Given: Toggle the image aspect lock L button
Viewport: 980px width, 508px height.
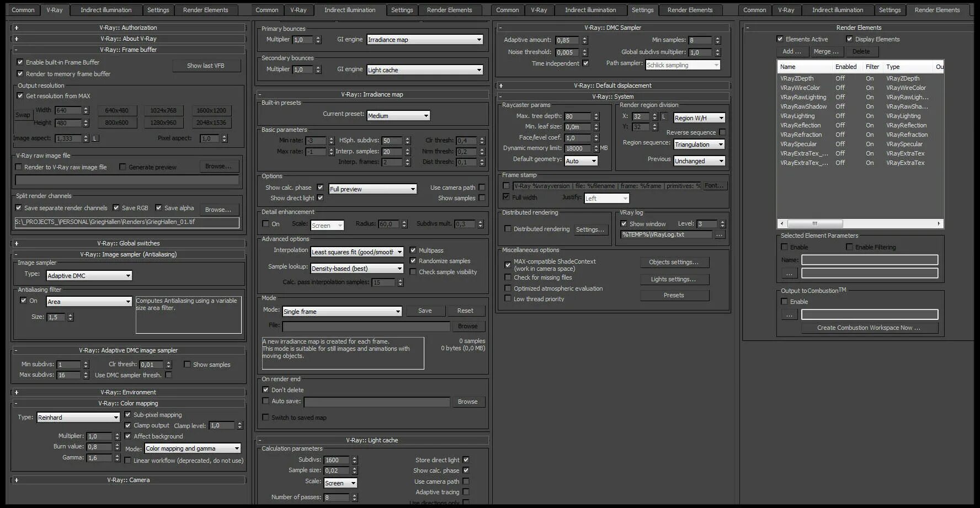Looking at the screenshot, I should point(95,138).
